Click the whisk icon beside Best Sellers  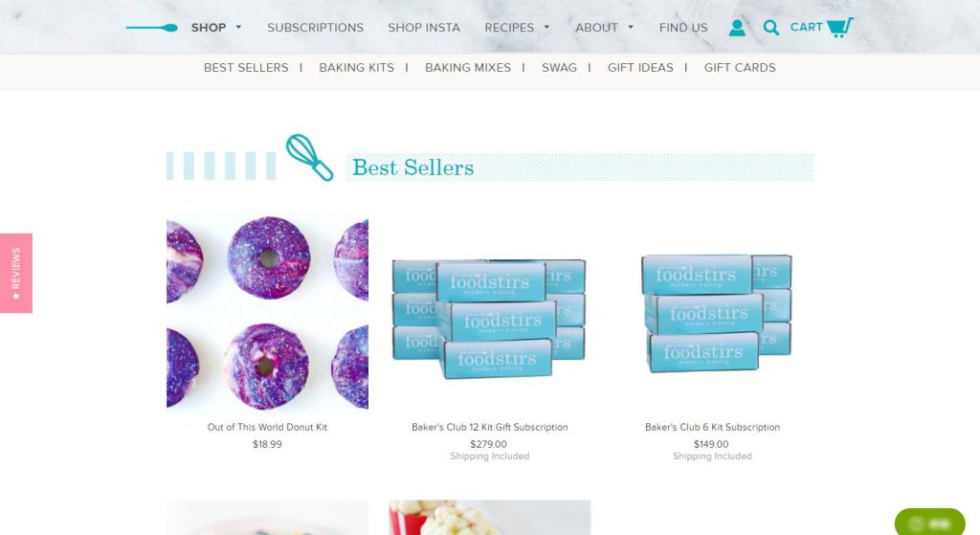click(309, 158)
